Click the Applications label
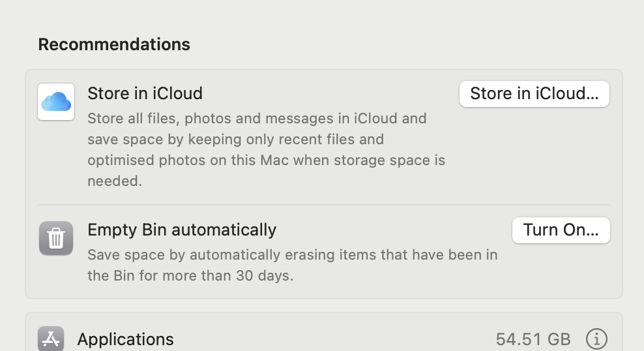This screenshot has height=351, width=644. tap(125, 339)
